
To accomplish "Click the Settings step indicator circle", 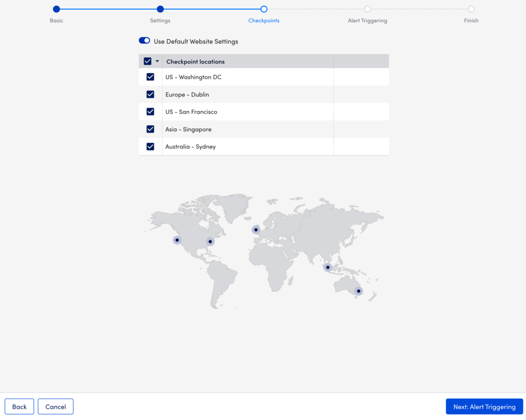I will [x=160, y=9].
